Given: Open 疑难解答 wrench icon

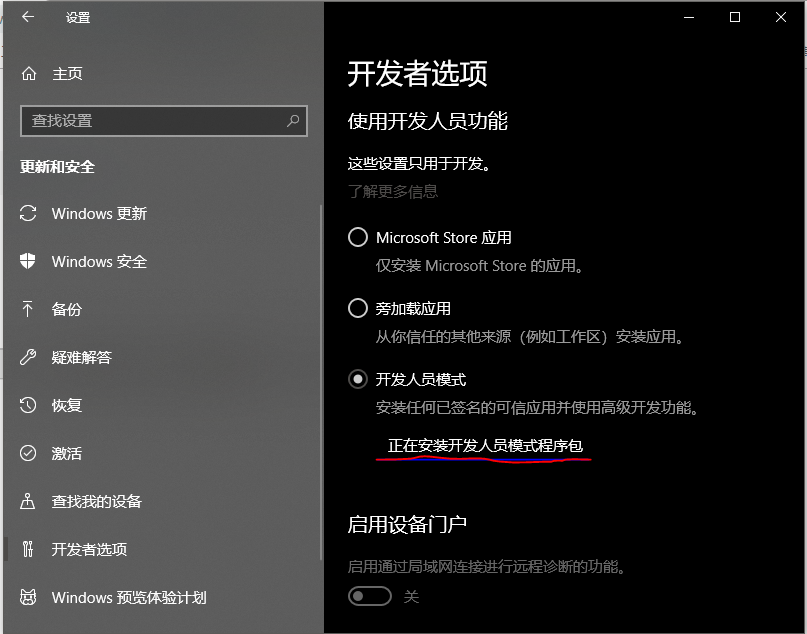Looking at the screenshot, I should (28, 357).
